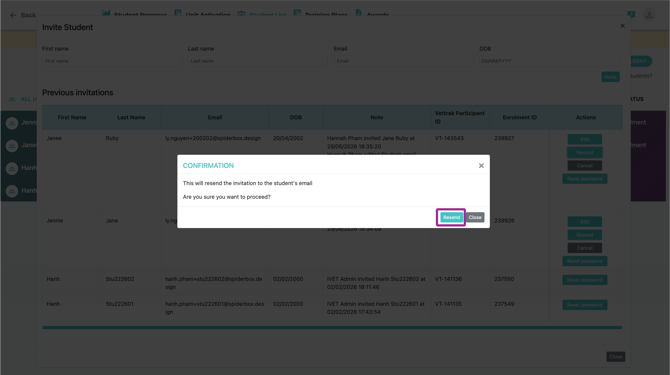The height and width of the screenshot is (375, 670).
Task: Click the ly.nguyen+200202@spiderbox.design email cell
Action: click(x=213, y=138)
